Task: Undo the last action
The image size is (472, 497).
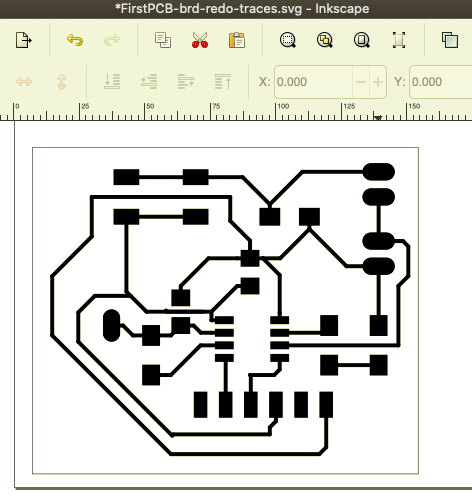Action: coord(75,40)
